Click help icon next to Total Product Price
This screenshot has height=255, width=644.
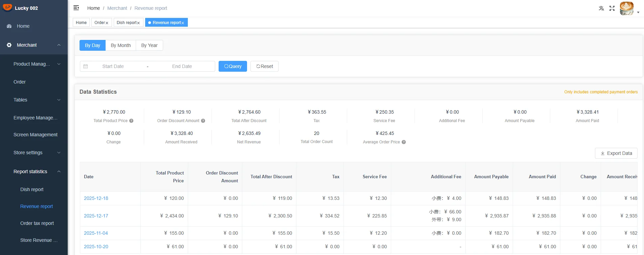131,121
